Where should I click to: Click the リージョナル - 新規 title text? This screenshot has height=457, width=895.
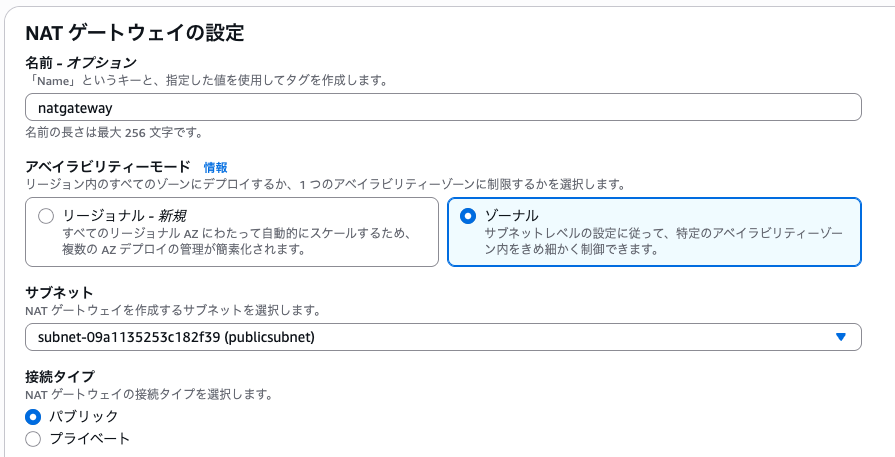coord(124,216)
